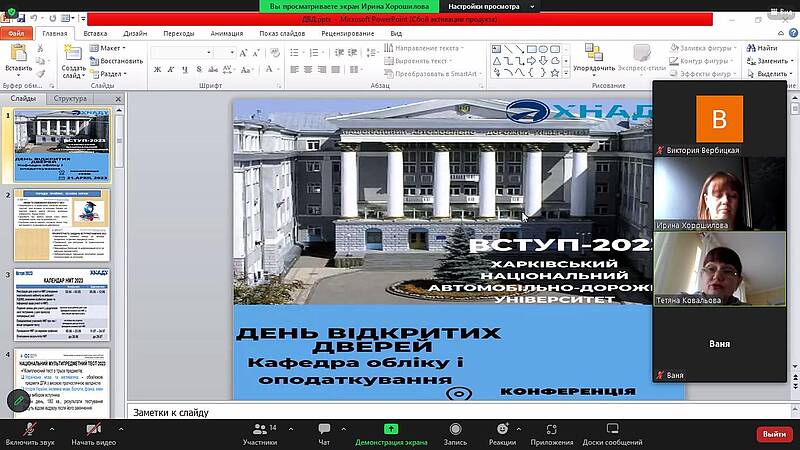This screenshot has height=450, width=800.
Task: Click Восстановить reset slide button
Action: coord(116,61)
